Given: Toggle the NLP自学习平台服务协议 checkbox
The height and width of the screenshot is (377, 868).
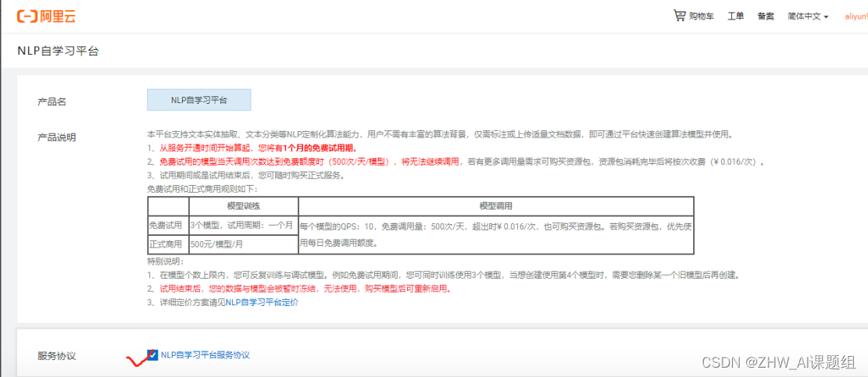Looking at the screenshot, I should tap(152, 354).
